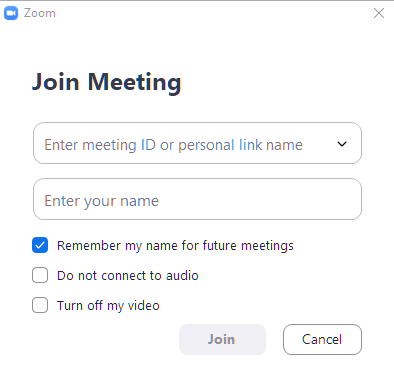This screenshot has height=387, width=394.
Task: Select the white checkmark inside the blue checkbox
Action: pyautogui.click(x=40, y=246)
